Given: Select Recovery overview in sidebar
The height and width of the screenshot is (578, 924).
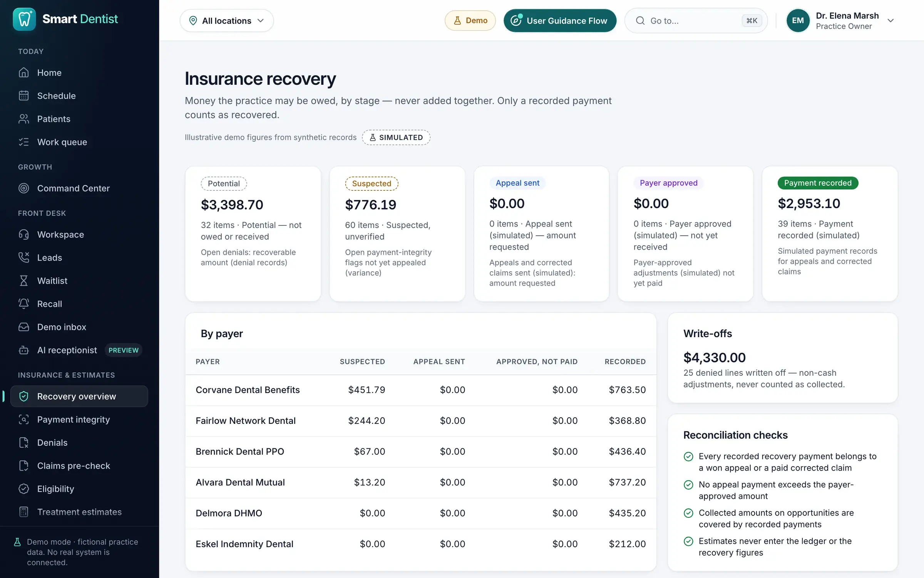Looking at the screenshot, I should (79, 396).
